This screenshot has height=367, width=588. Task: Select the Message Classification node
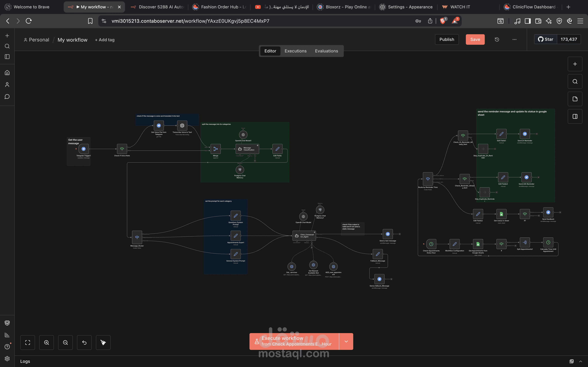247,149
